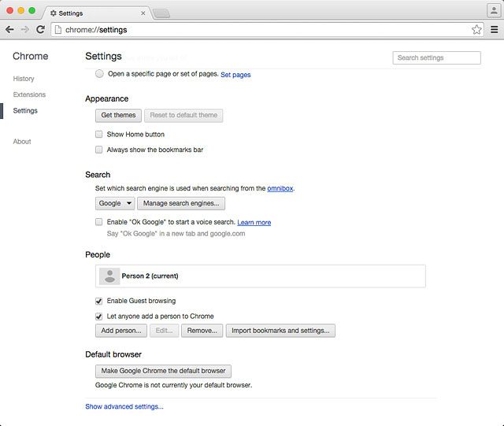This screenshot has height=426, width=504.
Task: Uncheck Enable Guest browsing
Action: [x=98, y=301]
